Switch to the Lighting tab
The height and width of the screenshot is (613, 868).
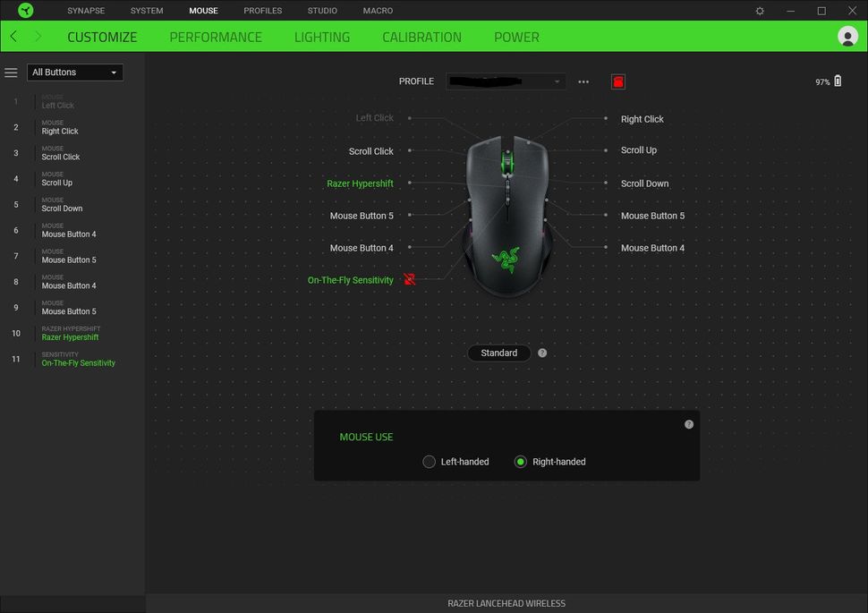[x=321, y=37]
